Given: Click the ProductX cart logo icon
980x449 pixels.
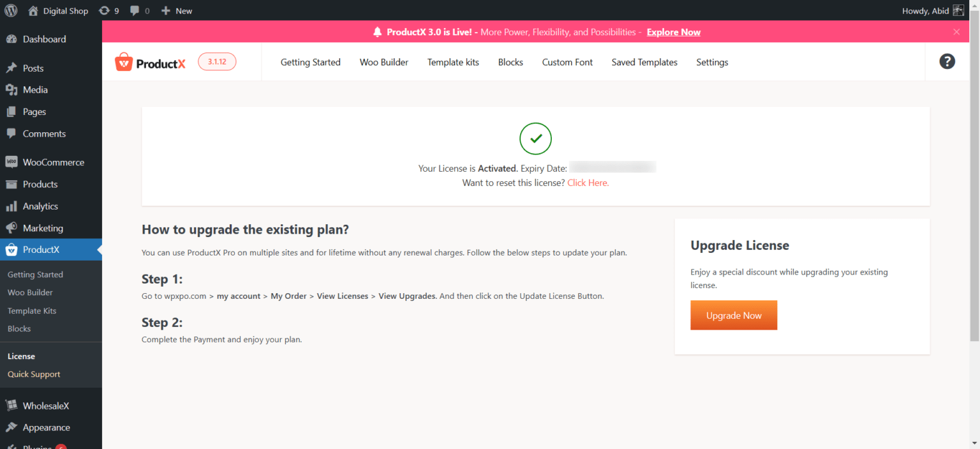Looking at the screenshot, I should (x=122, y=61).
